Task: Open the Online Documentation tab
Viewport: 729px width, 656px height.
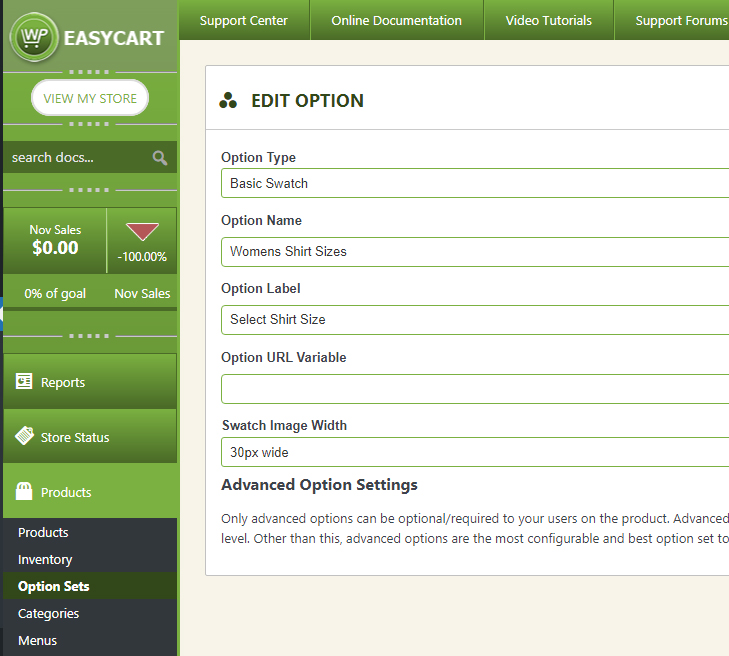Action: click(396, 20)
